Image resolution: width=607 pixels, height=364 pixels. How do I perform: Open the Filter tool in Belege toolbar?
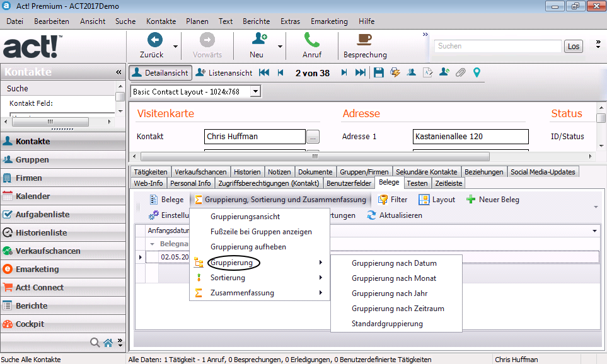point(393,200)
